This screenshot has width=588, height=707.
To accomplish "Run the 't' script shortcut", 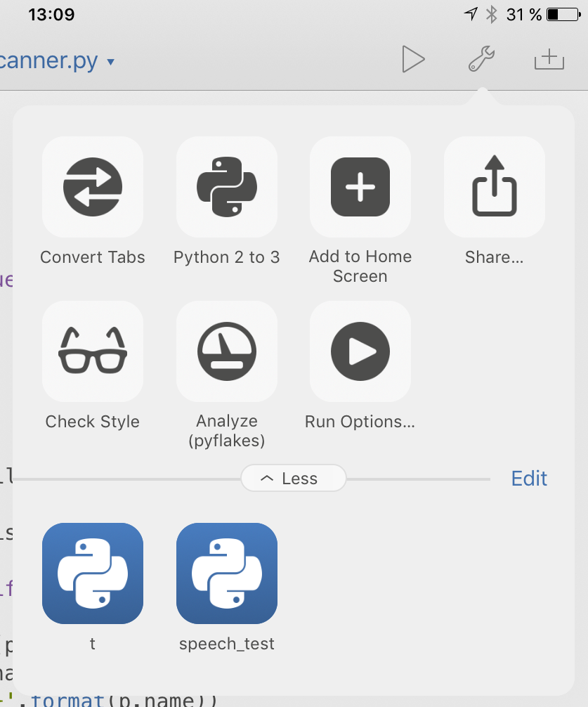I will click(93, 573).
